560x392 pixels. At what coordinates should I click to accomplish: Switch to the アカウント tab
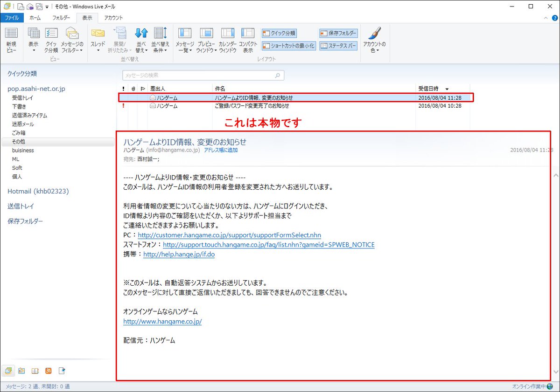pos(113,18)
